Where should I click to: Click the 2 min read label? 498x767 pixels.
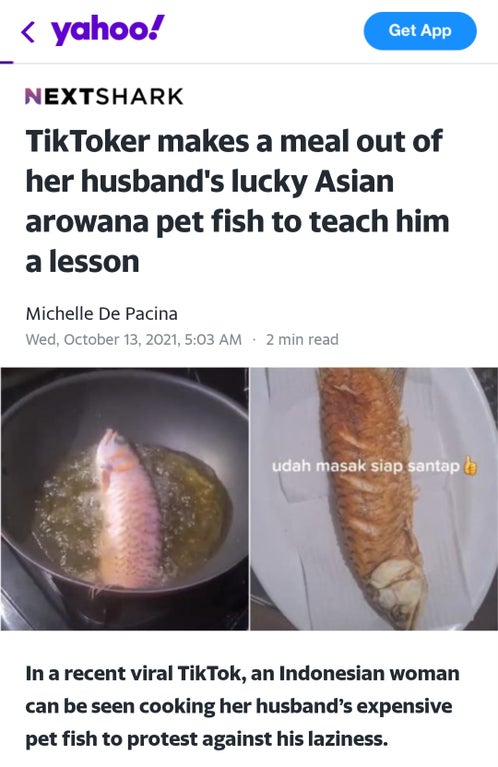click(302, 339)
